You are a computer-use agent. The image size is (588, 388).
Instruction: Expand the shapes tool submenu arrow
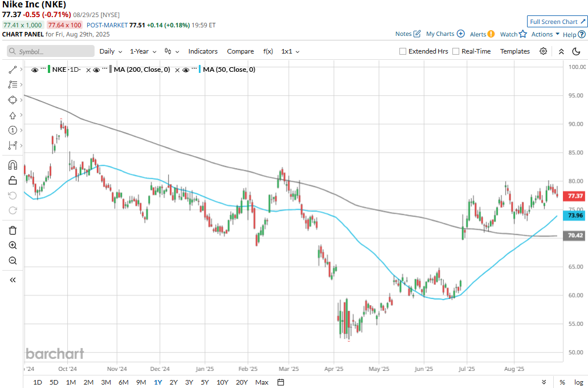(x=21, y=100)
